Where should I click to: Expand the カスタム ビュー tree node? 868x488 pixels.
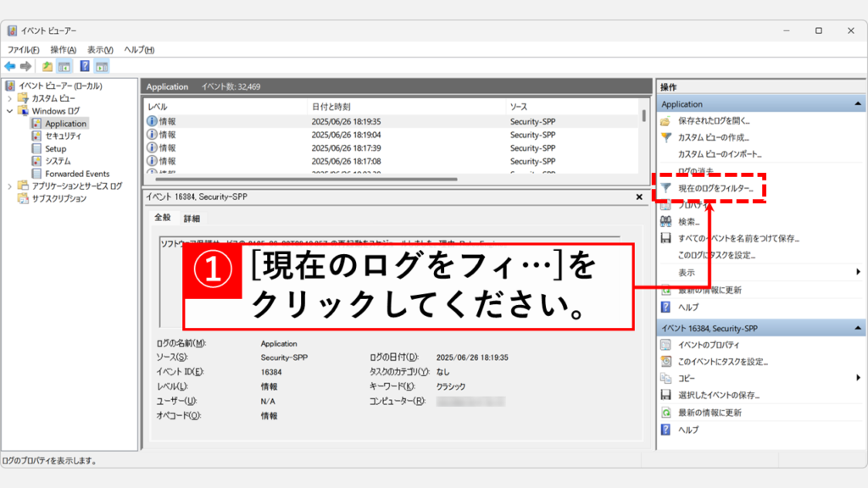10,98
